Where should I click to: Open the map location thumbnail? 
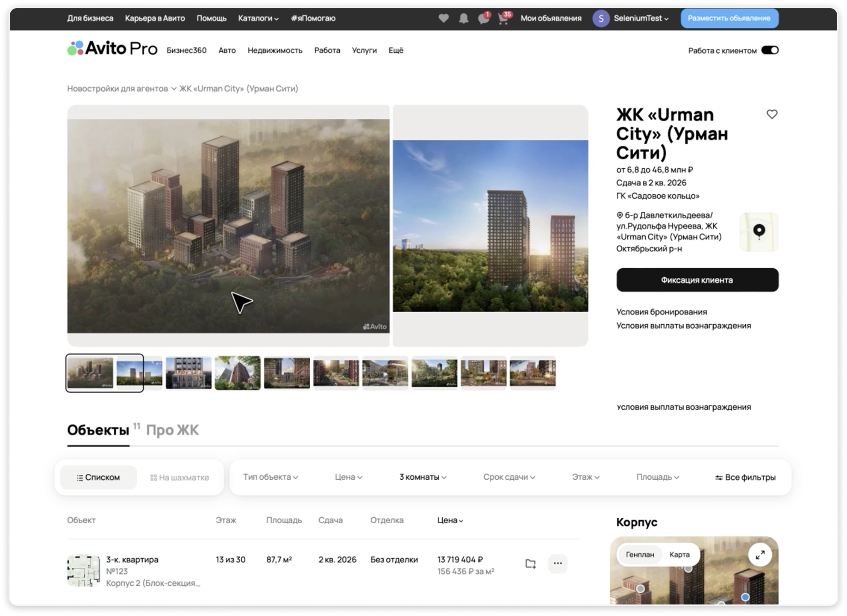click(759, 232)
